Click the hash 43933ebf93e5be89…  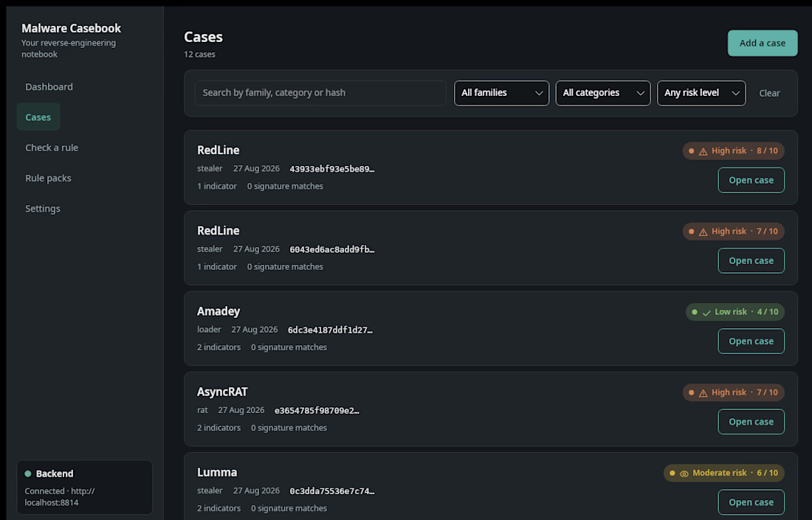[x=332, y=169]
